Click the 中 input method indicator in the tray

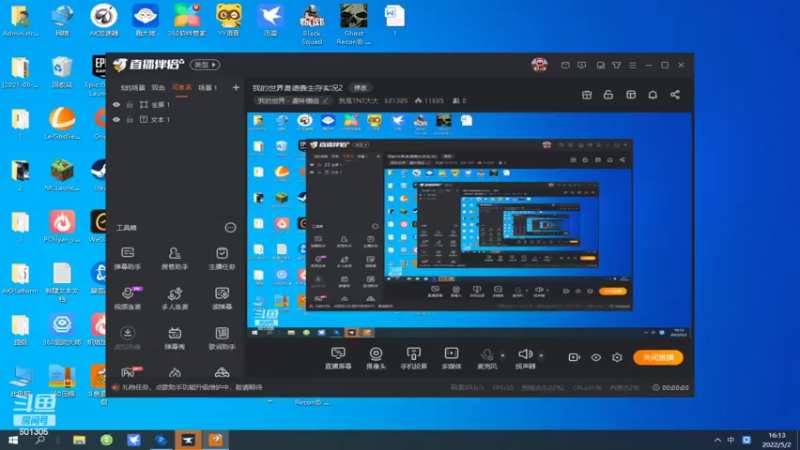[x=731, y=440]
